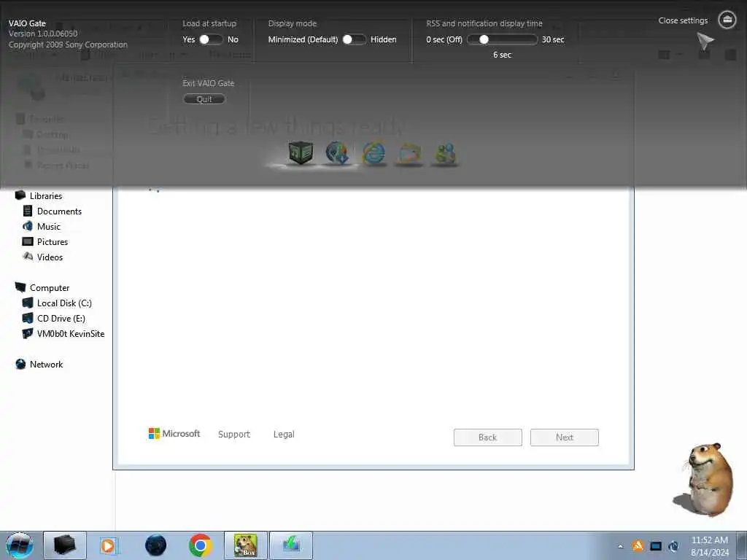Open the taskbar clock showing 11:52 AM
This screenshot has width=747, height=560.
[x=709, y=546]
